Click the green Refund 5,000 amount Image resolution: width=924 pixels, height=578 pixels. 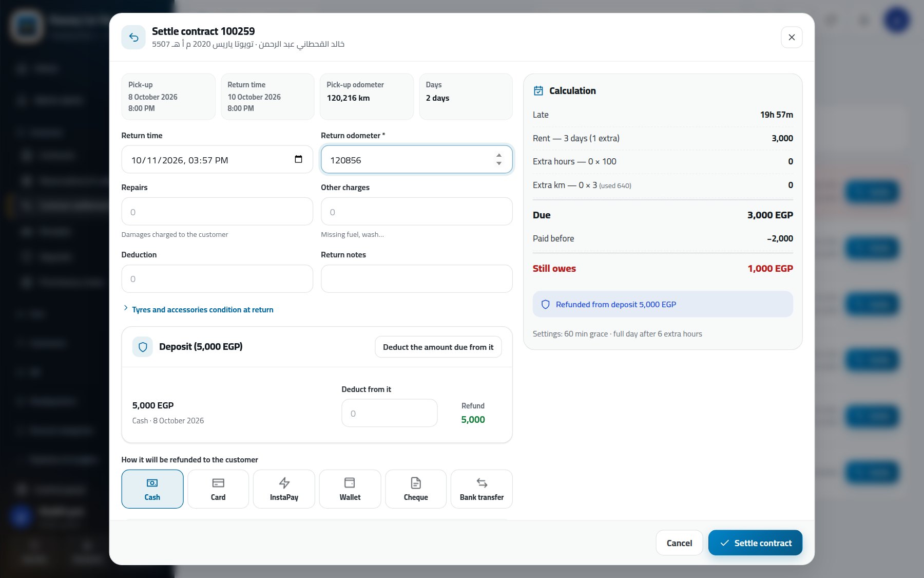click(x=473, y=420)
